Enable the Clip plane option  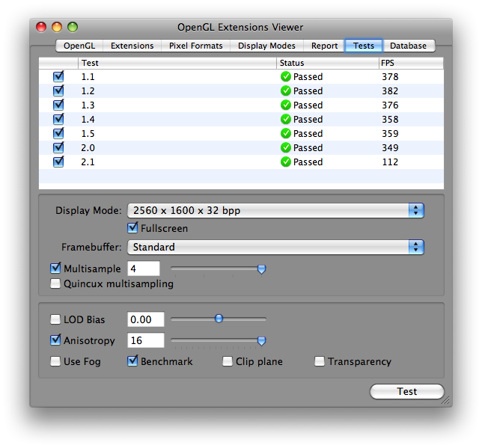pos(228,361)
